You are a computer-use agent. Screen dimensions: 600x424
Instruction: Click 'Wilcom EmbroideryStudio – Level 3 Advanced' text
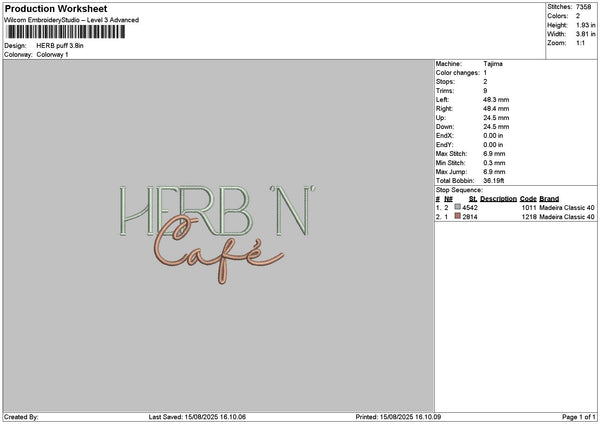click(x=72, y=20)
